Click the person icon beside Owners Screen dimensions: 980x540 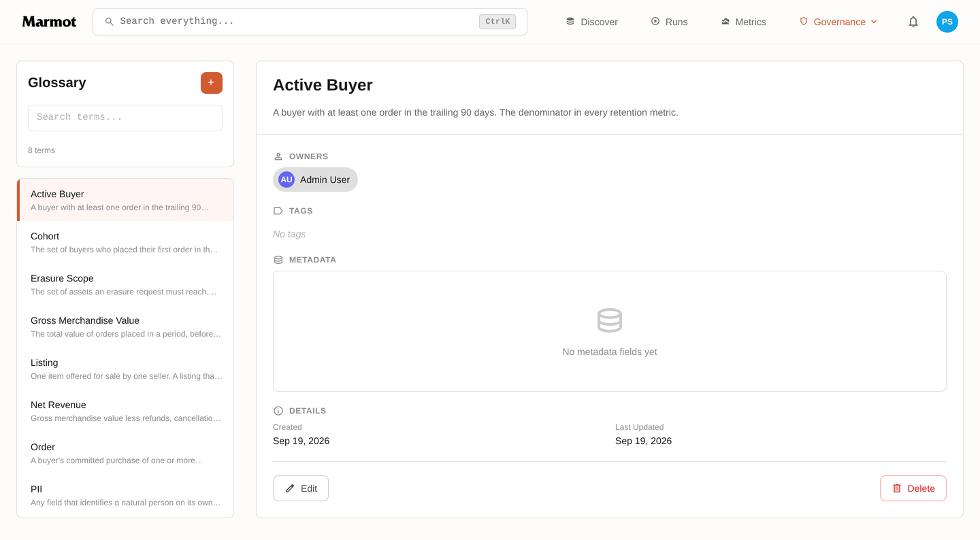pos(278,156)
